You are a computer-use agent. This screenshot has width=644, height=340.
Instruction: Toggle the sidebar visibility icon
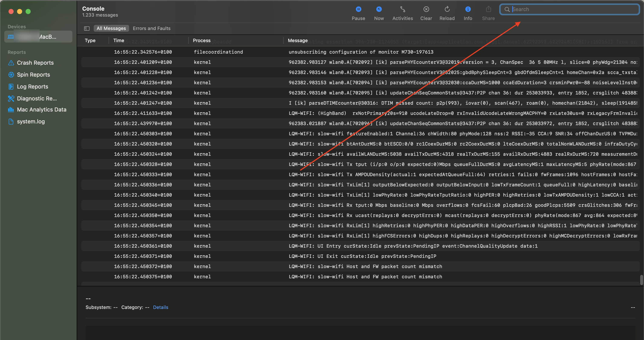click(x=87, y=29)
